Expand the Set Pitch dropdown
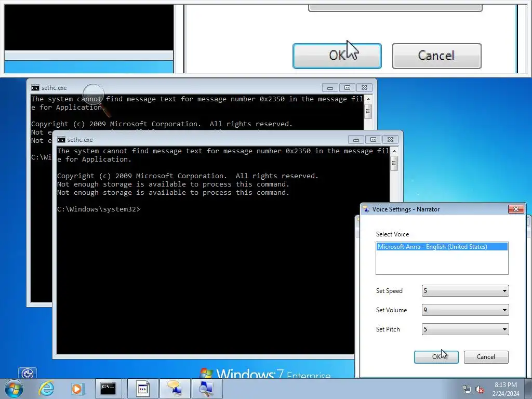 (x=504, y=329)
